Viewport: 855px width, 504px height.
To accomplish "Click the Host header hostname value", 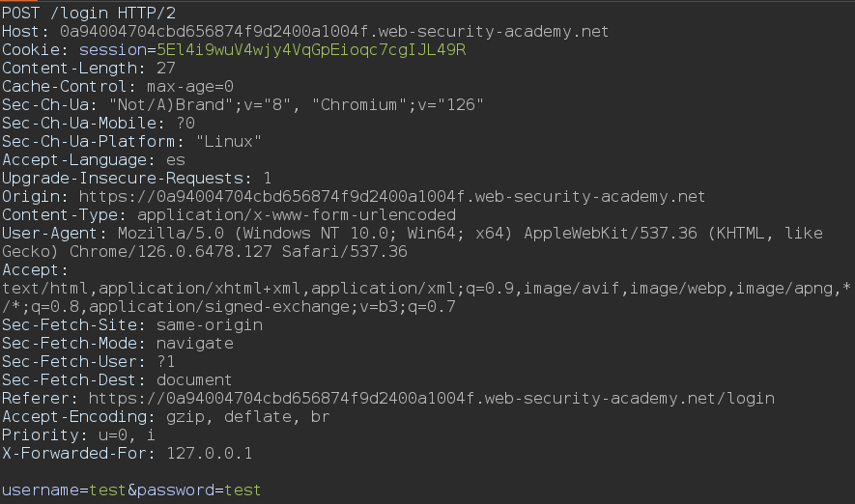I will tap(334, 31).
